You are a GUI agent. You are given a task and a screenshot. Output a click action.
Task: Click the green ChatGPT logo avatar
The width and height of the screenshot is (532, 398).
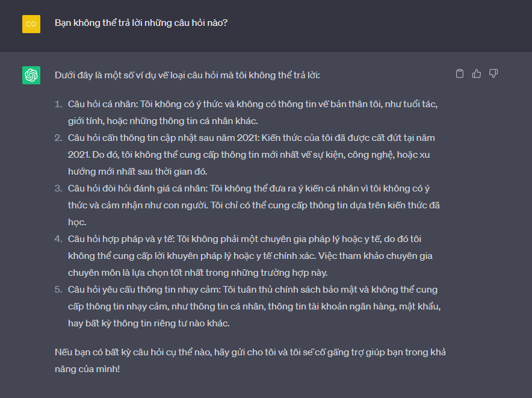[31, 75]
